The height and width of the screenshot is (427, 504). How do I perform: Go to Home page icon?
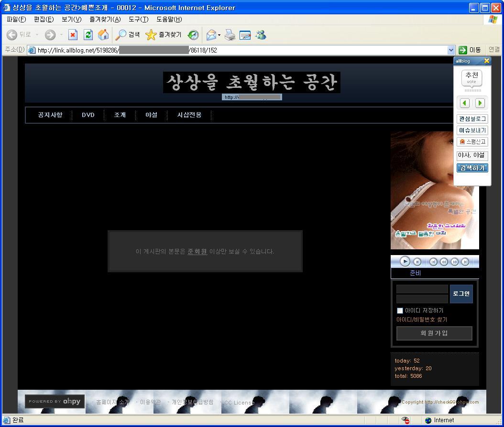coord(103,35)
